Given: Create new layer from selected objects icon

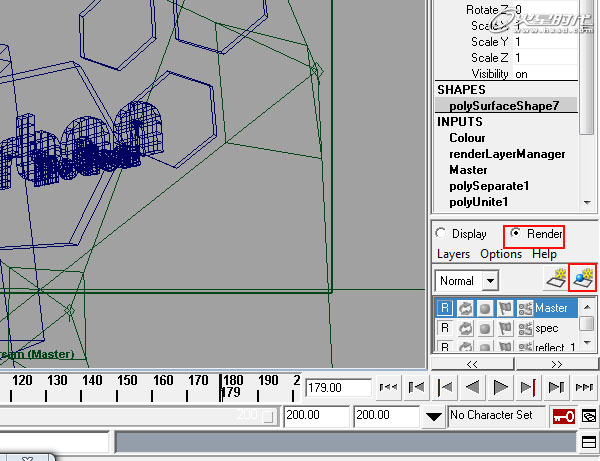Looking at the screenshot, I should click(x=582, y=278).
